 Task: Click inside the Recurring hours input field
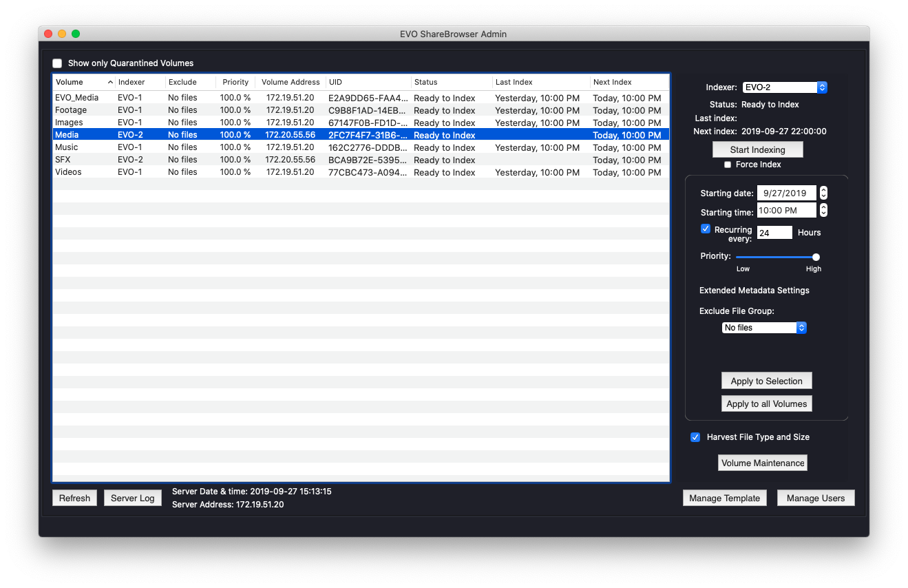(x=774, y=232)
